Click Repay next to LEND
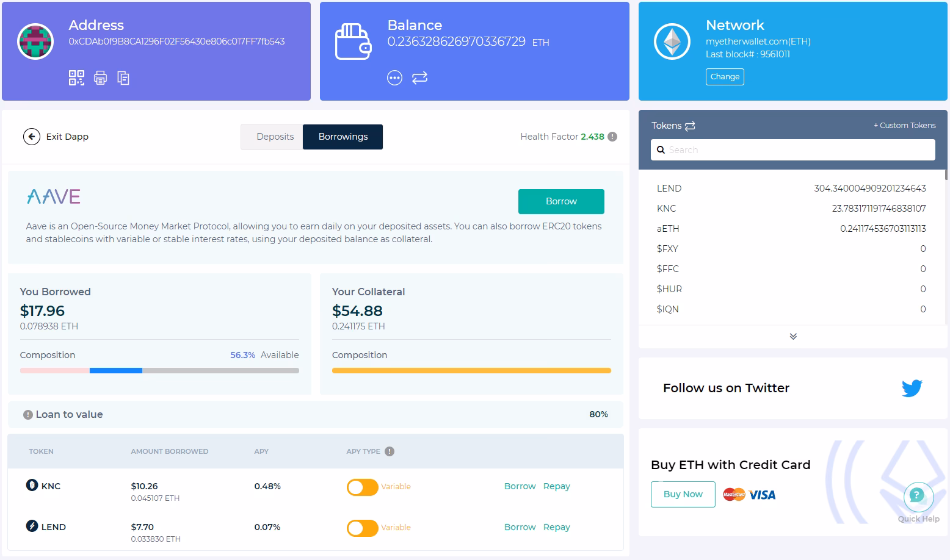The width and height of the screenshot is (950, 560). (556, 527)
